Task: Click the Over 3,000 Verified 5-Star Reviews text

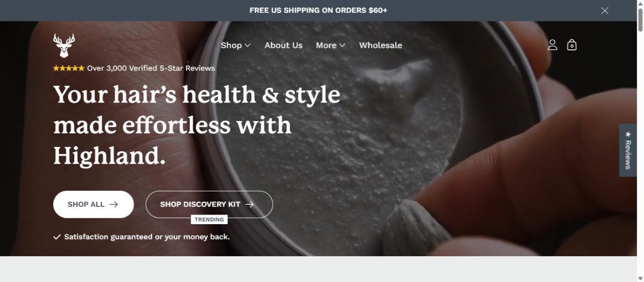Action: pyautogui.click(x=151, y=68)
